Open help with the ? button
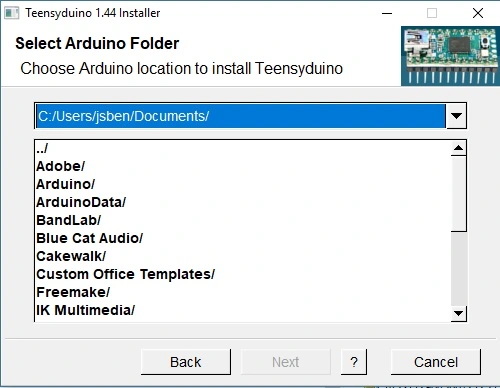The image size is (500, 388). [x=354, y=362]
